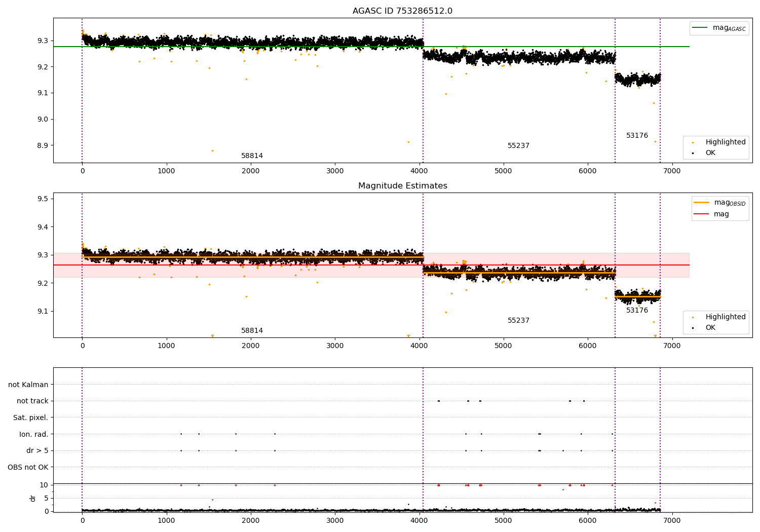
Task: Select the orange mag OBSID legend entry
Action: click(720, 203)
